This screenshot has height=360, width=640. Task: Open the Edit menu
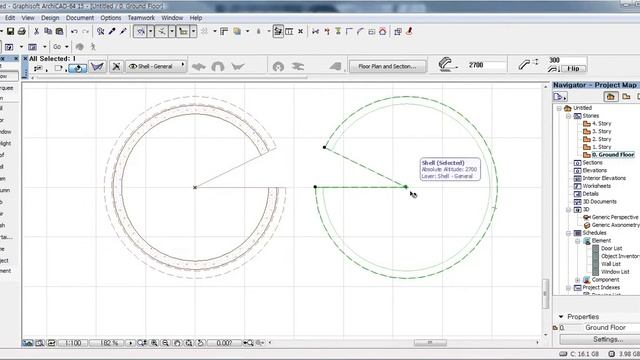(10, 18)
